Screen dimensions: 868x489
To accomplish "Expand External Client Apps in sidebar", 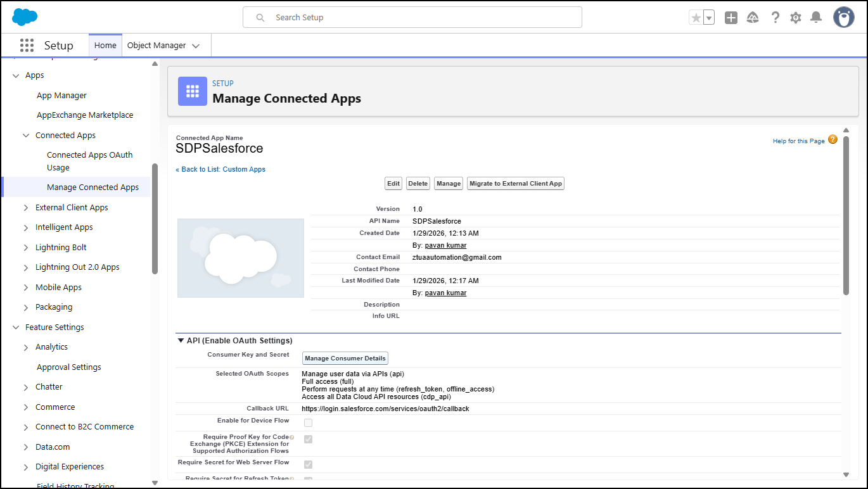I will tap(26, 207).
